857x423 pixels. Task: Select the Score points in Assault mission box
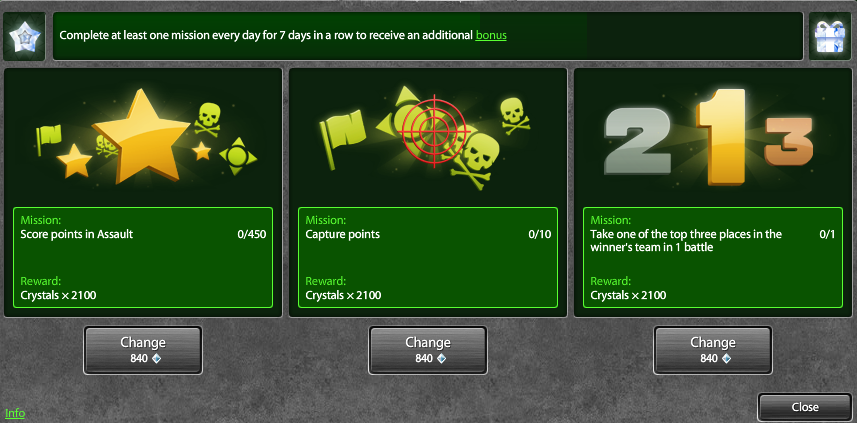pos(143,257)
